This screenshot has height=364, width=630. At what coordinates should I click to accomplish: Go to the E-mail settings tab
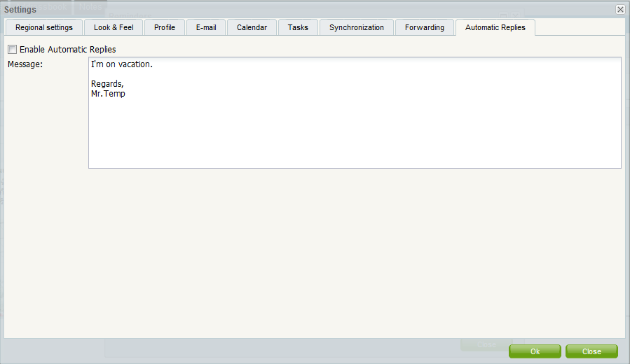click(206, 27)
